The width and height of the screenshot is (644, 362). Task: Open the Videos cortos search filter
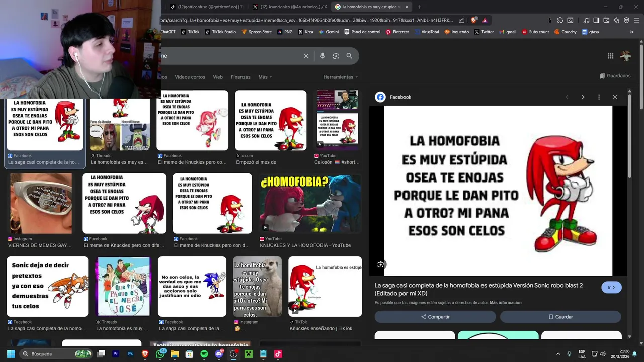tap(190, 77)
